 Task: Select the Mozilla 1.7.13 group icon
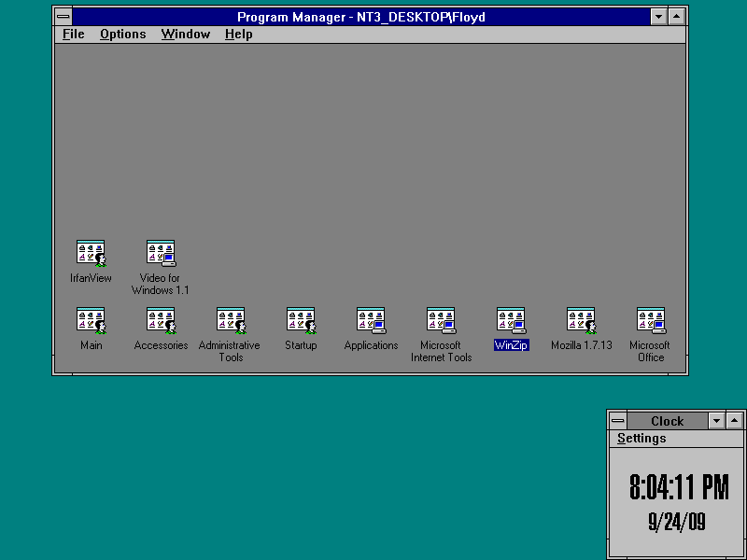coord(581,320)
